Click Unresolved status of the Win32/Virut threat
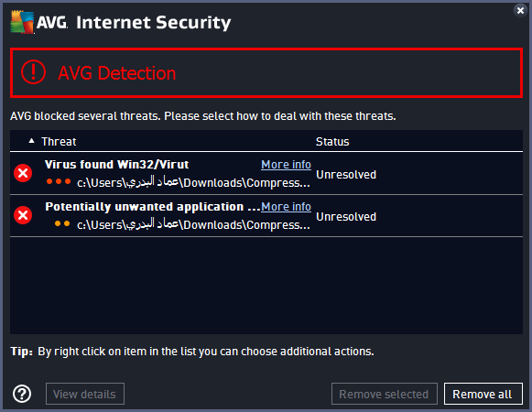Image resolution: width=532 pixels, height=412 pixels. 346,175
